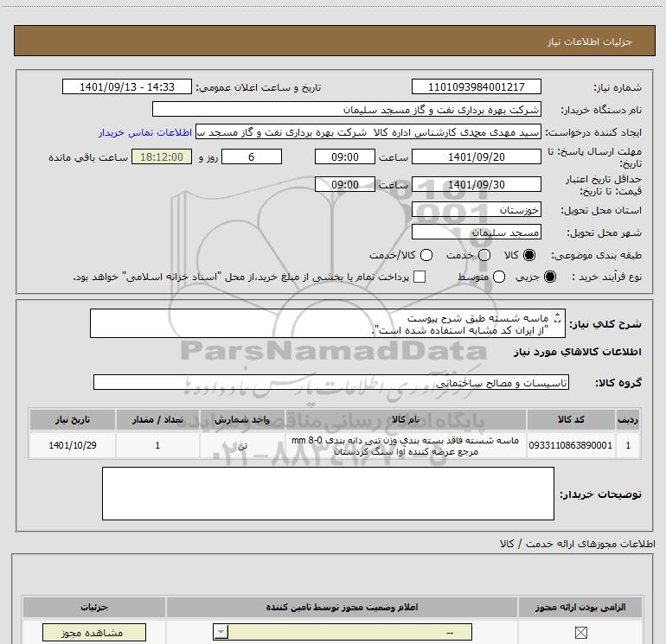Click the تعداد / مقدار column header
Screen dimensions: 666x644
(157, 419)
